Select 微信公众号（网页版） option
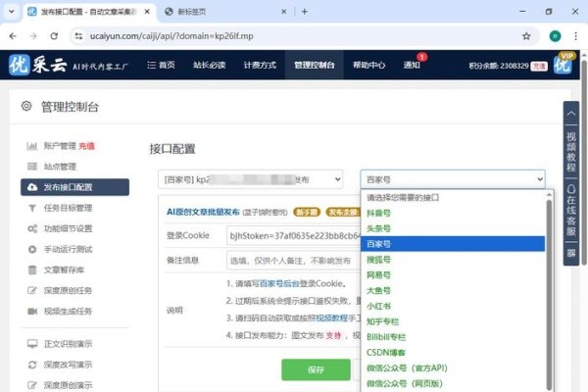The width and height of the screenshot is (588, 392). click(453, 383)
